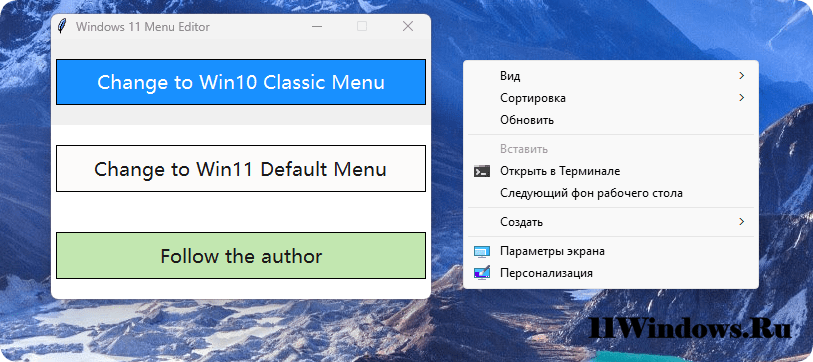The height and width of the screenshot is (362, 813).
Task: Click the feather icon in the title bar
Action: tap(62, 26)
